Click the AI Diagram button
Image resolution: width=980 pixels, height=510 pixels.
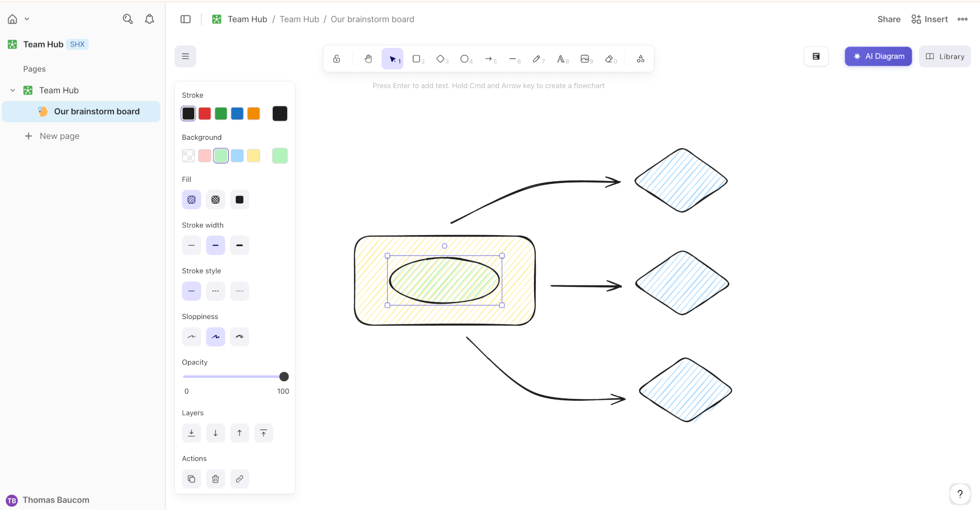tap(878, 56)
